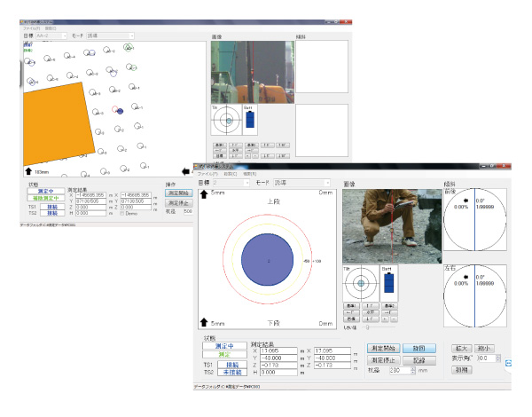Click the 杭径 field showing 500 in back window
This screenshot has width=532, height=417.
(188, 211)
